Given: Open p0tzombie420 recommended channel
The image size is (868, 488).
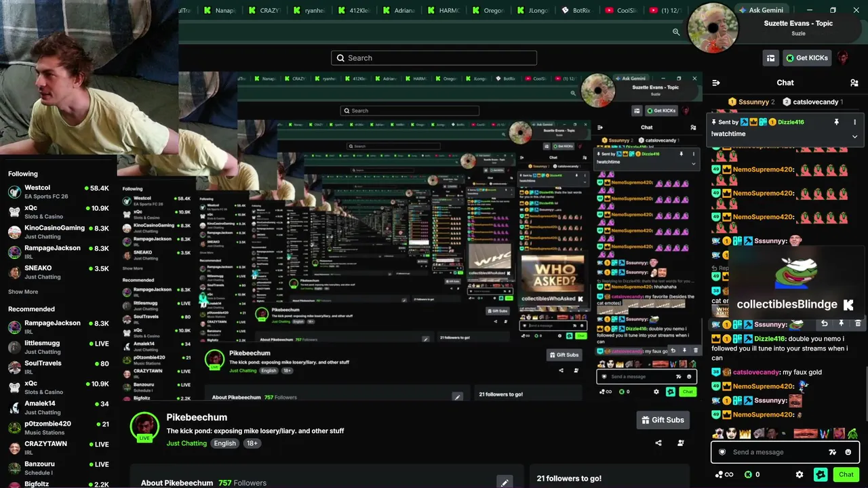Looking at the screenshot, I should (x=58, y=428).
